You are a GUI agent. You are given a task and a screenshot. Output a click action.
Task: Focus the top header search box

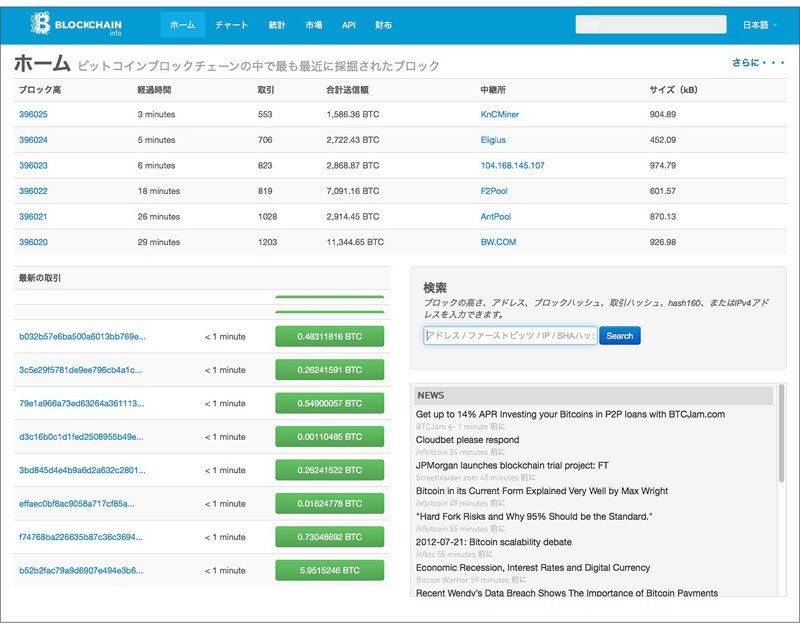click(651, 24)
